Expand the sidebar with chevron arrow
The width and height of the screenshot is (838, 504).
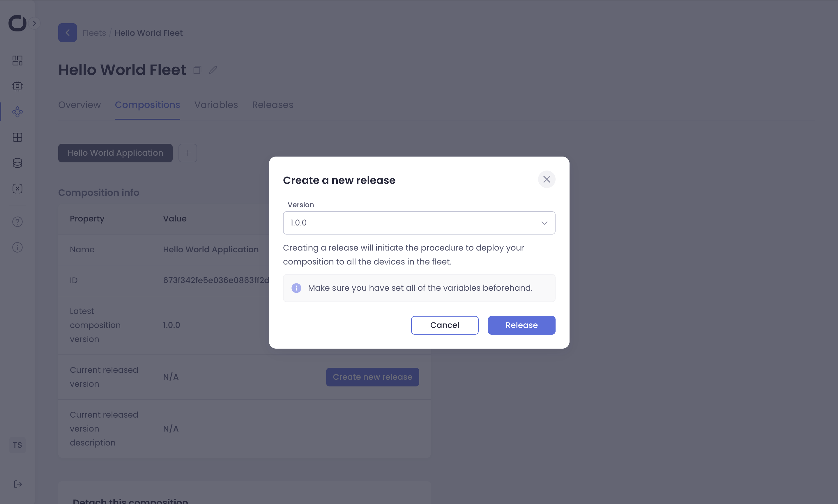[34, 23]
